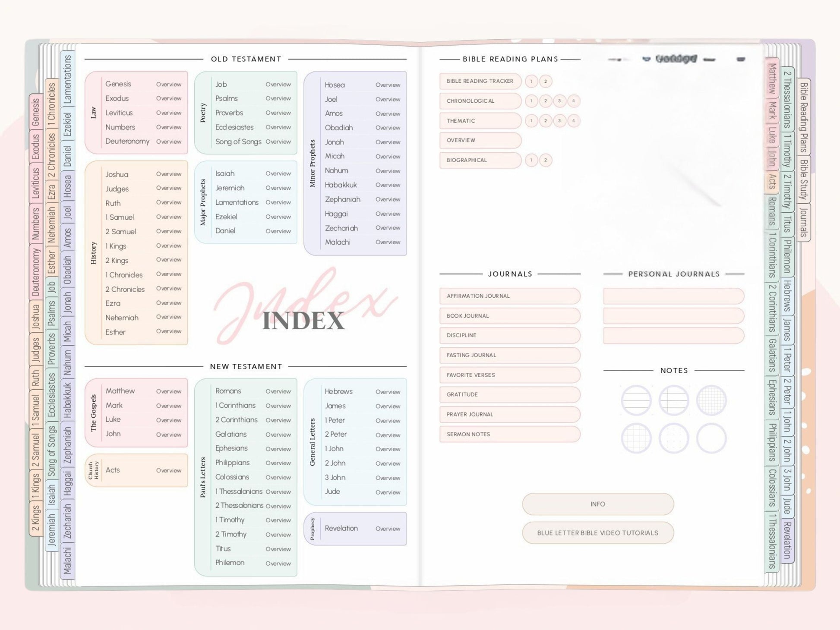Go to the Psalms side tab
This screenshot has width=840, height=630.
click(x=52, y=313)
